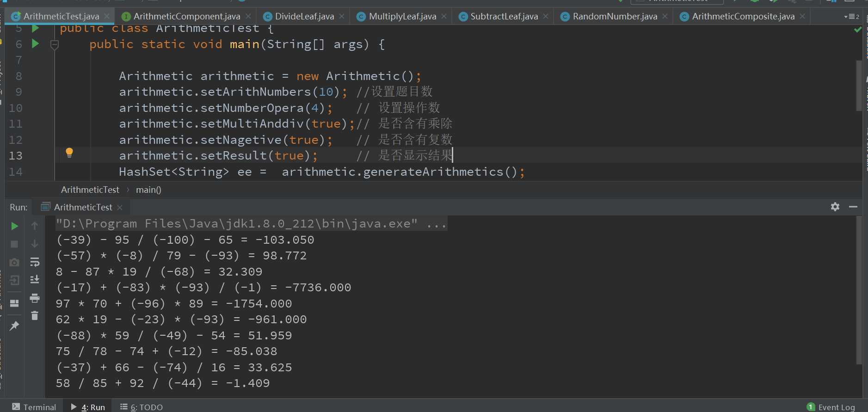This screenshot has height=412, width=868.
Task: Print console output using printer icon
Action: [35, 298]
